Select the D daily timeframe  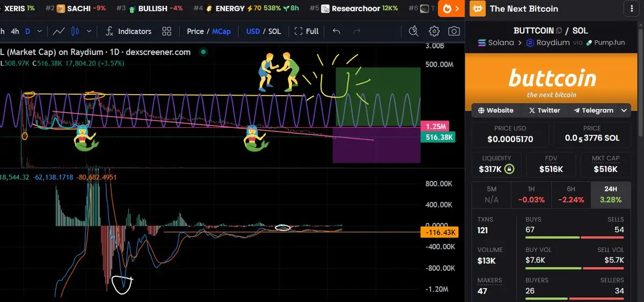click(28, 31)
